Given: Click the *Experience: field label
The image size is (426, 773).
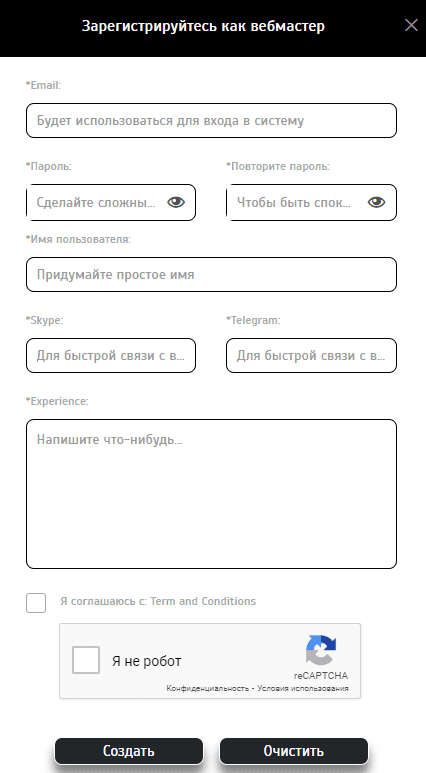Looking at the screenshot, I should pyautogui.click(x=57, y=401).
